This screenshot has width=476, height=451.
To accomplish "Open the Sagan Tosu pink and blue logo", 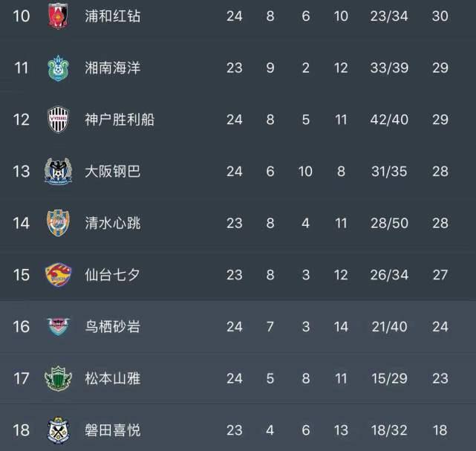I will click(58, 326).
